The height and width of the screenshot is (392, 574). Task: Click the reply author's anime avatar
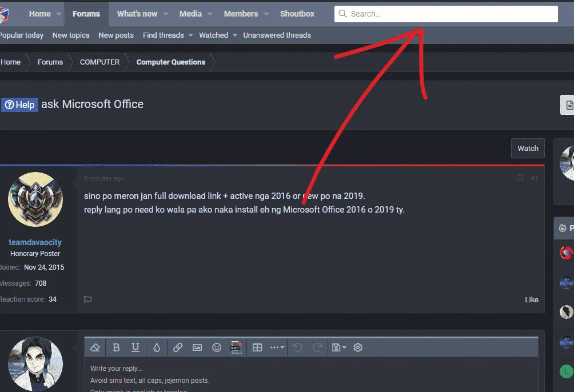tap(35, 364)
